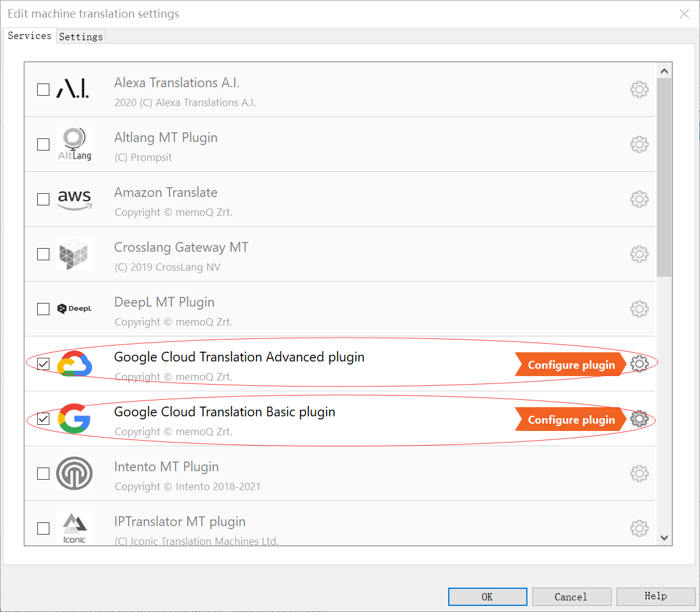Open gear settings for IPTranslator MT plugin
The width and height of the screenshot is (700, 612).
[x=638, y=528]
